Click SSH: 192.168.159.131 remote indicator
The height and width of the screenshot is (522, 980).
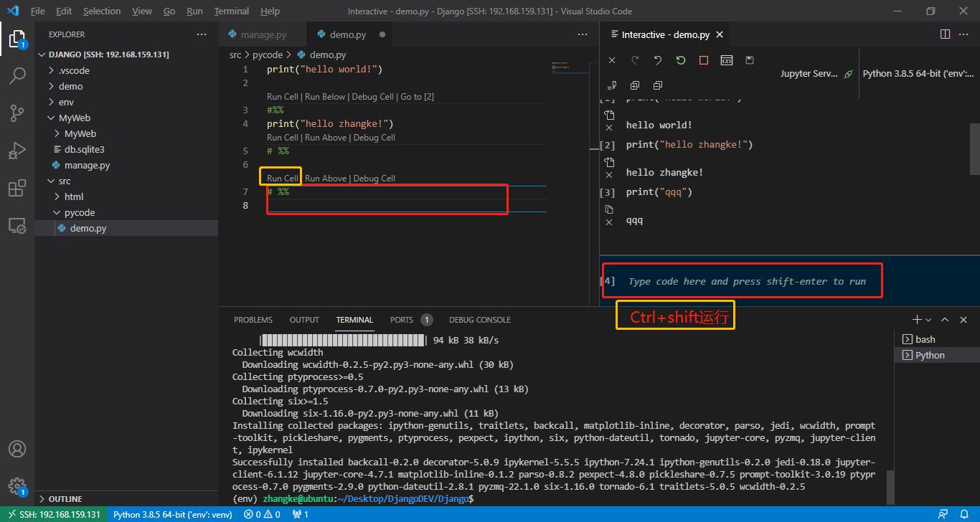pyautogui.click(x=53, y=514)
